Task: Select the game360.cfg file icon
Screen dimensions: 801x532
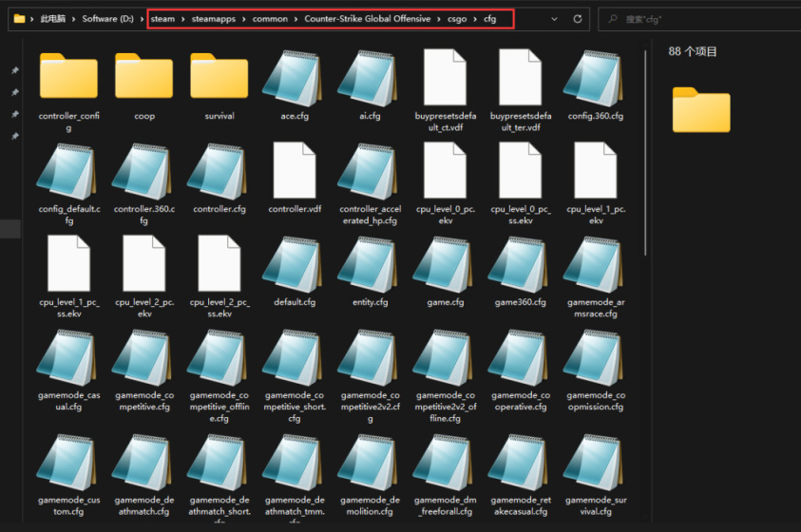Action: tap(520, 264)
